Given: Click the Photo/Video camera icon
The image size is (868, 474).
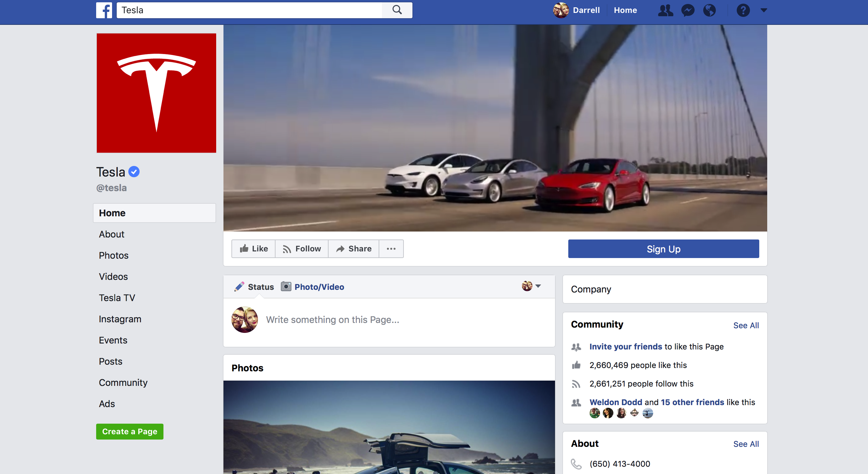Looking at the screenshot, I should pos(286,287).
